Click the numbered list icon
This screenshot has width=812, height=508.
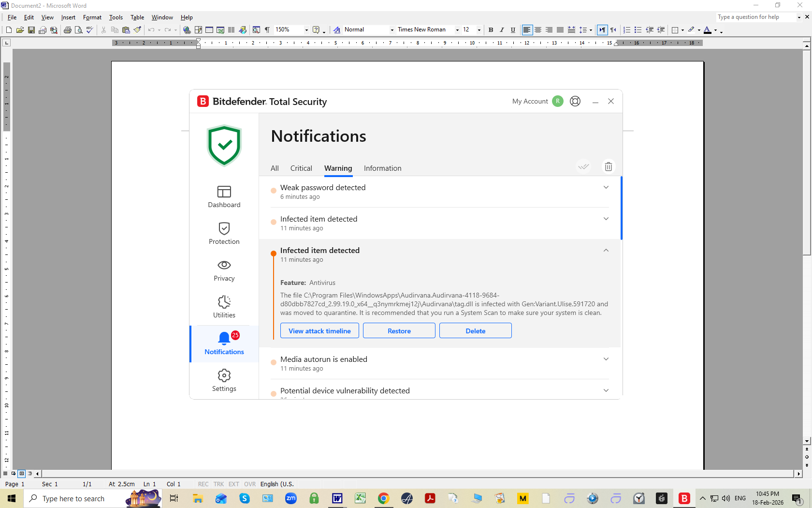[x=627, y=30]
